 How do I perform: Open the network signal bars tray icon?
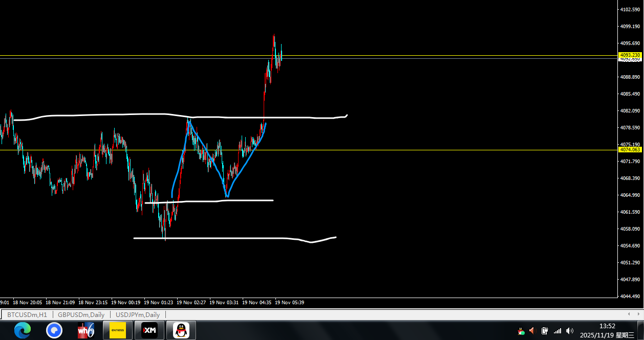[x=557, y=331]
